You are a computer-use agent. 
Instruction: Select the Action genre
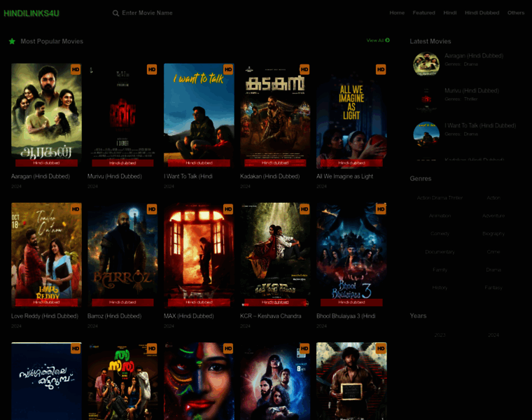[x=493, y=198]
